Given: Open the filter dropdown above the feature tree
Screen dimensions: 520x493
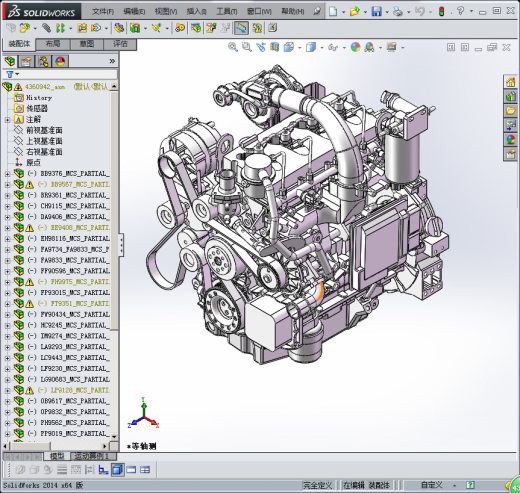Looking at the screenshot, I should click(x=12, y=74).
